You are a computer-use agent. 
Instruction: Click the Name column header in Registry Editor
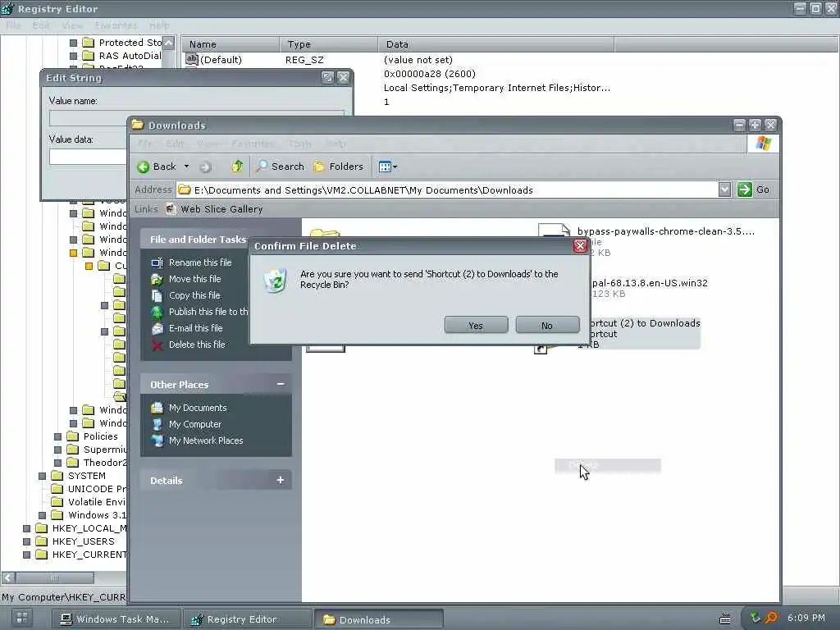(231, 44)
